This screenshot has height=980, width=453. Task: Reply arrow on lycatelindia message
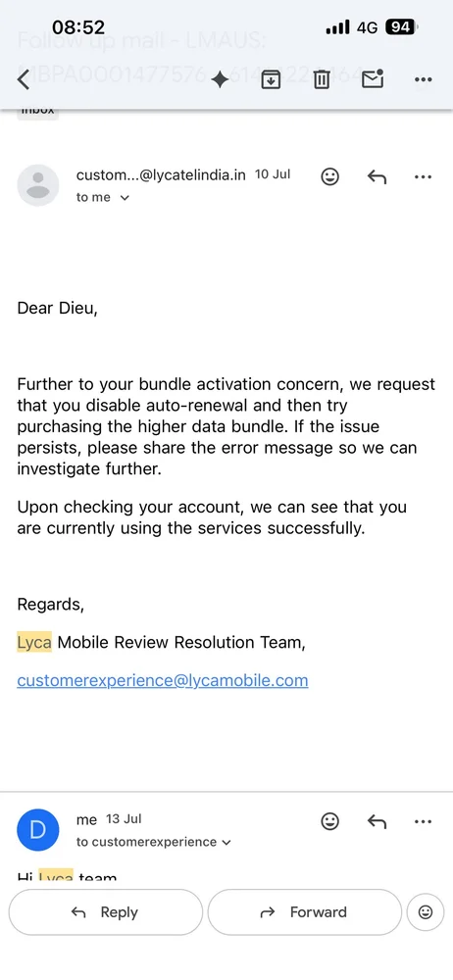pos(377,176)
